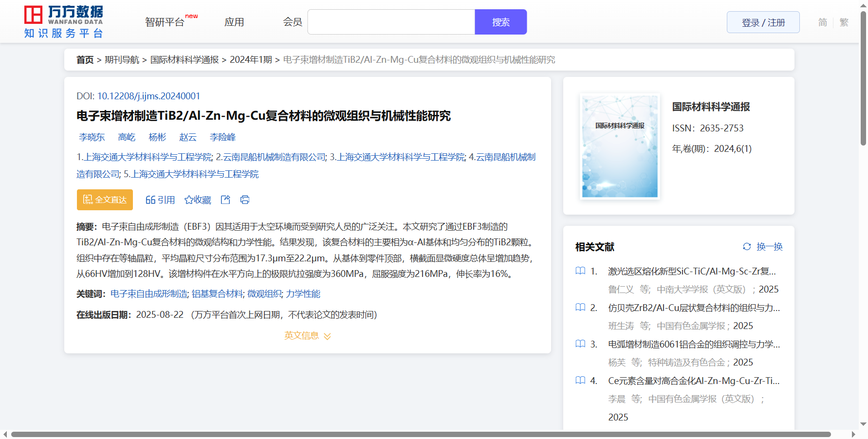Open full text via 全文直达 button
The height and width of the screenshot is (439, 868).
point(105,200)
